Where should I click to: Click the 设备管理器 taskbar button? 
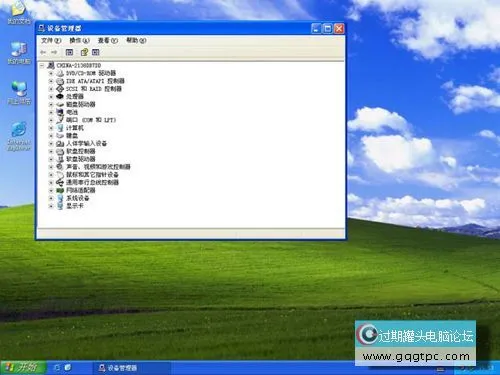(132, 368)
